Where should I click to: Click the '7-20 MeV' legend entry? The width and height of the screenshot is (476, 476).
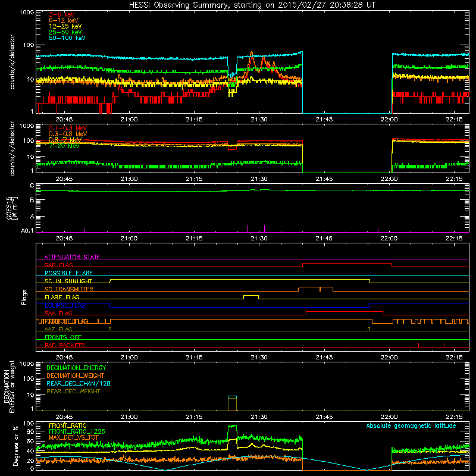coord(64,146)
